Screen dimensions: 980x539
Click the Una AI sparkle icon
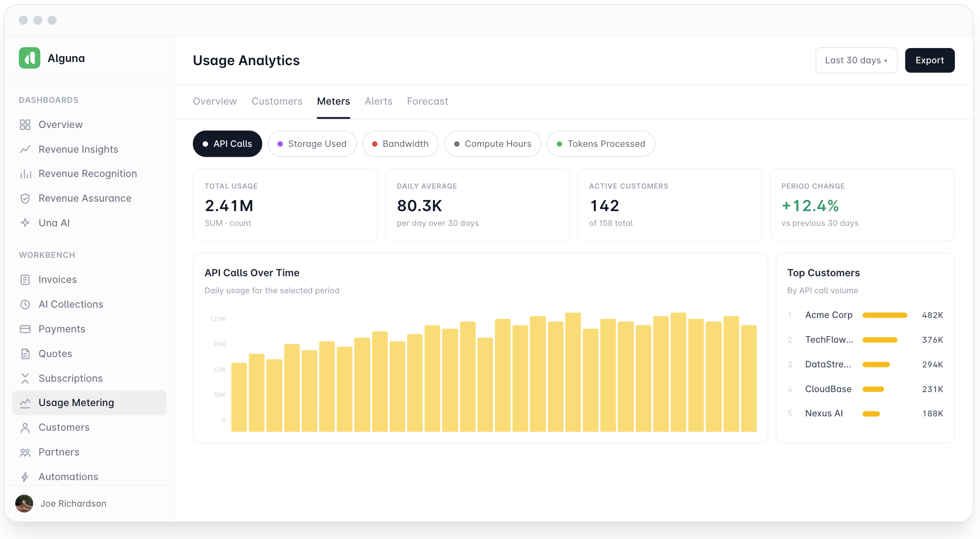click(25, 223)
